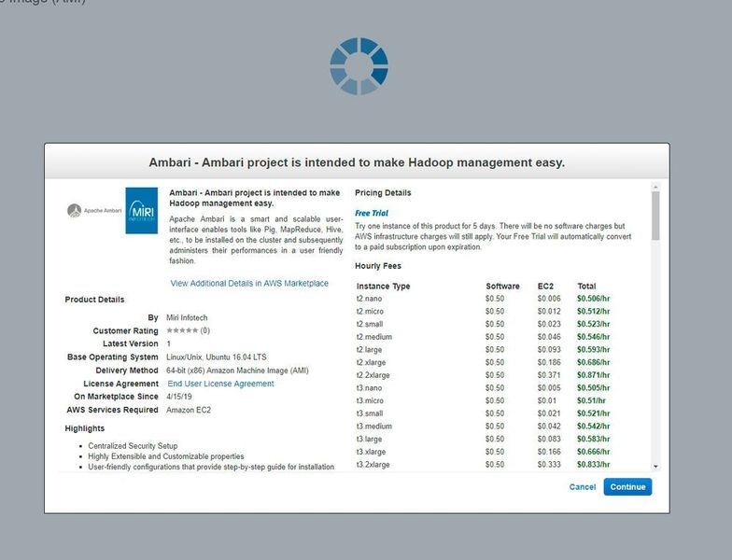Click the Apache Ambari logo
This screenshot has width=732, height=560.
click(x=94, y=211)
